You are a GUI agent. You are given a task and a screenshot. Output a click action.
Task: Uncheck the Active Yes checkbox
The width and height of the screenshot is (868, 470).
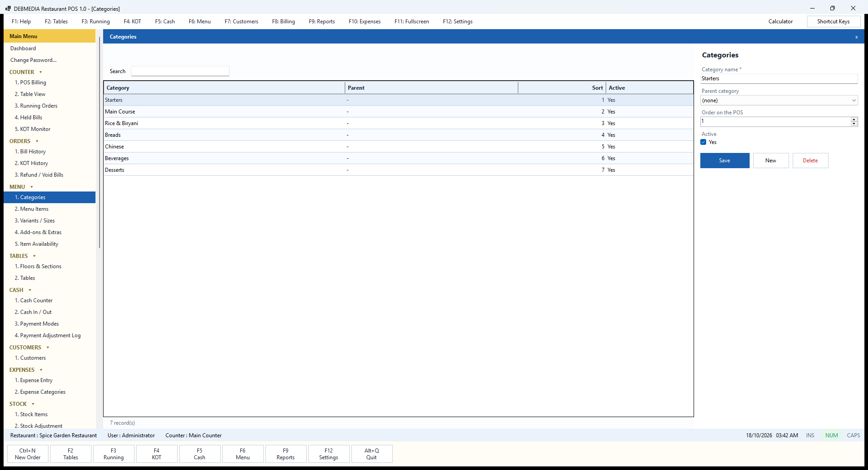(703, 142)
